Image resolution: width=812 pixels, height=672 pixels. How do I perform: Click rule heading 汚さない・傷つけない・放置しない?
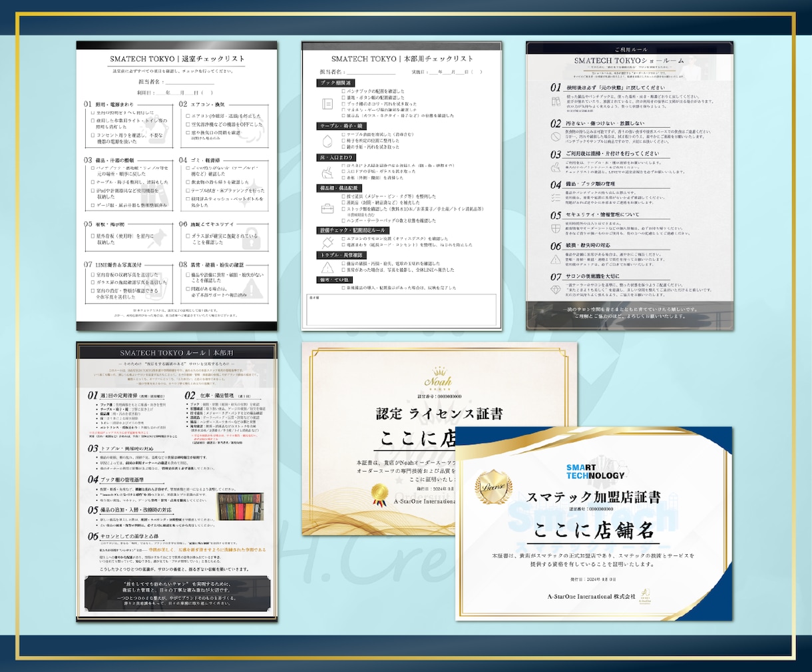pos(605,123)
